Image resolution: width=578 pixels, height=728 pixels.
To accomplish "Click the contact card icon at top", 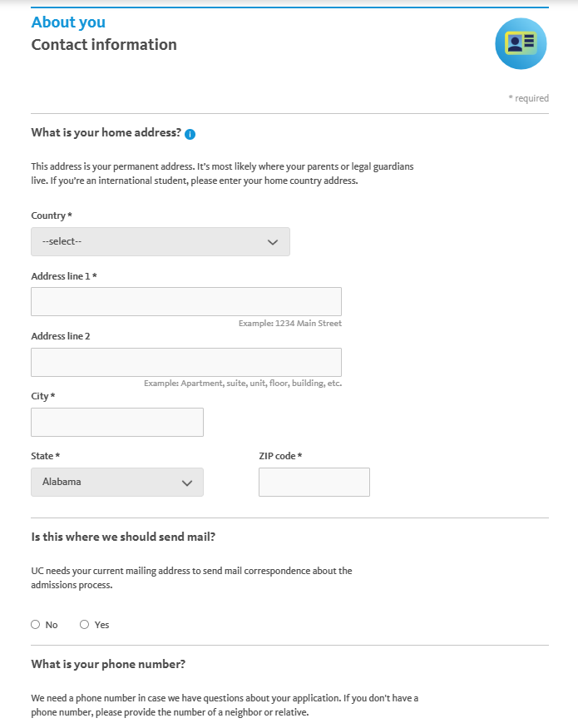I will point(521,43).
